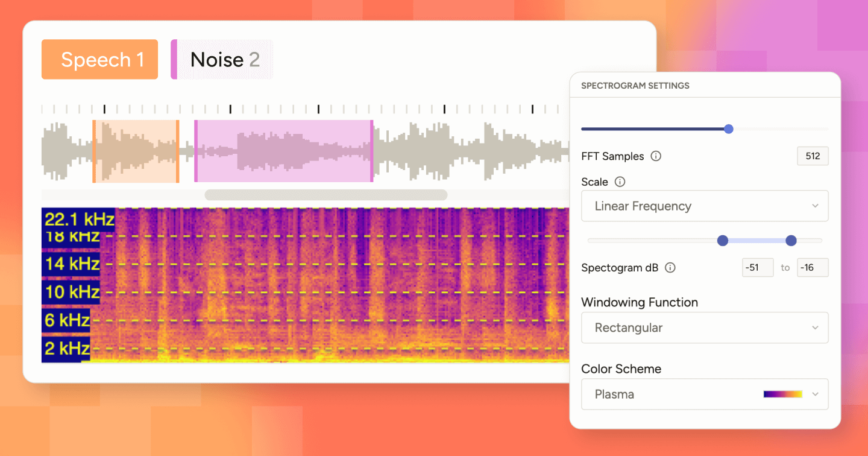Viewport: 868px width, 456px height.
Task: Click the -16 dB value field
Action: [812, 267]
